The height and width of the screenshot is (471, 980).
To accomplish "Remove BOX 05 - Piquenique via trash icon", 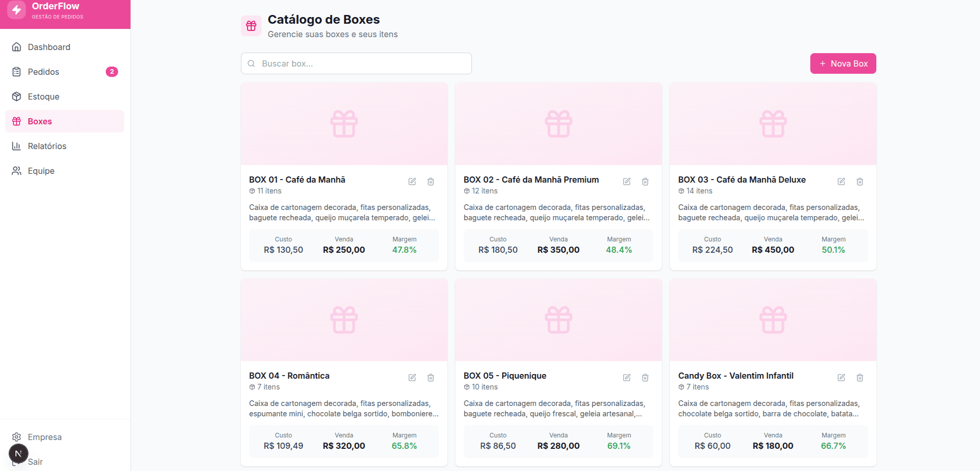I will [x=645, y=378].
